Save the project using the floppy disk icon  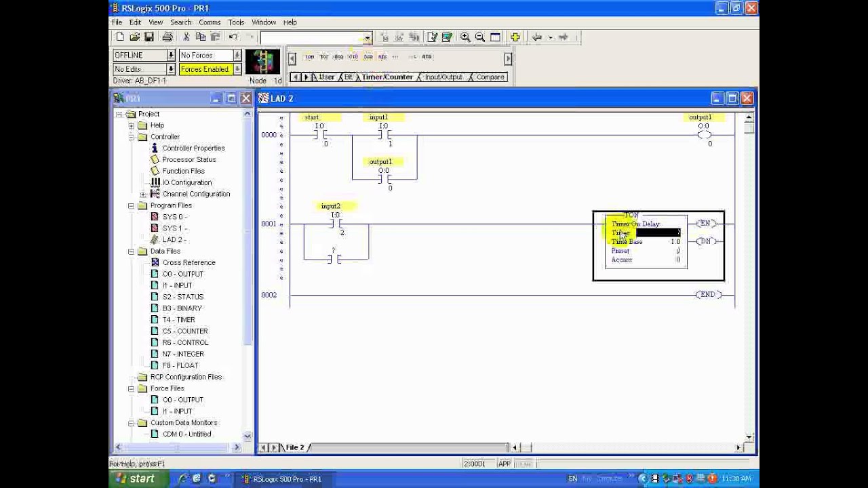pos(149,37)
